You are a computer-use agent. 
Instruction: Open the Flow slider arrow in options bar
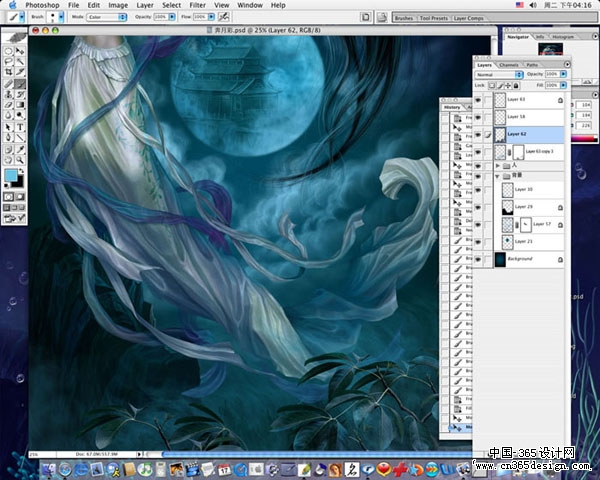(x=211, y=17)
